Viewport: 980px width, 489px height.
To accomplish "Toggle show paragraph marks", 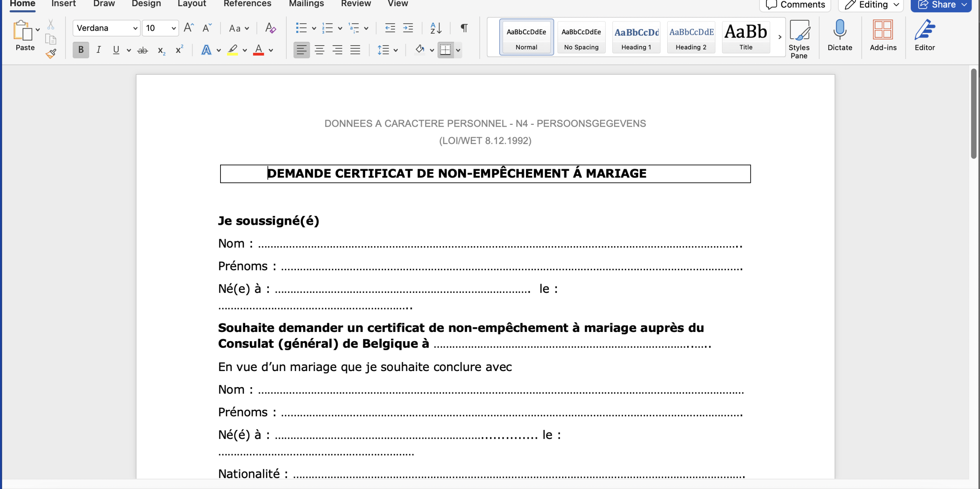I will point(464,28).
